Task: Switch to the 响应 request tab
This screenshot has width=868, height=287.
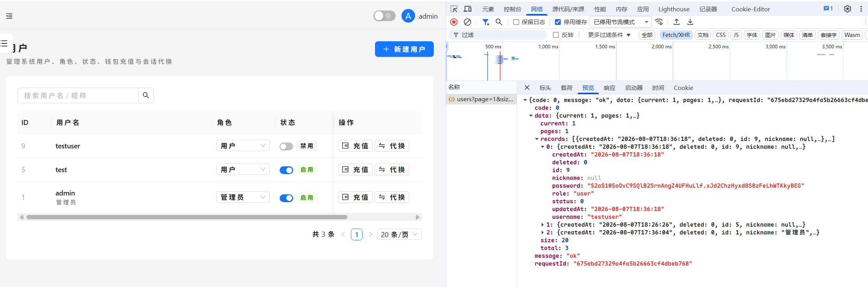Action: tap(609, 88)
